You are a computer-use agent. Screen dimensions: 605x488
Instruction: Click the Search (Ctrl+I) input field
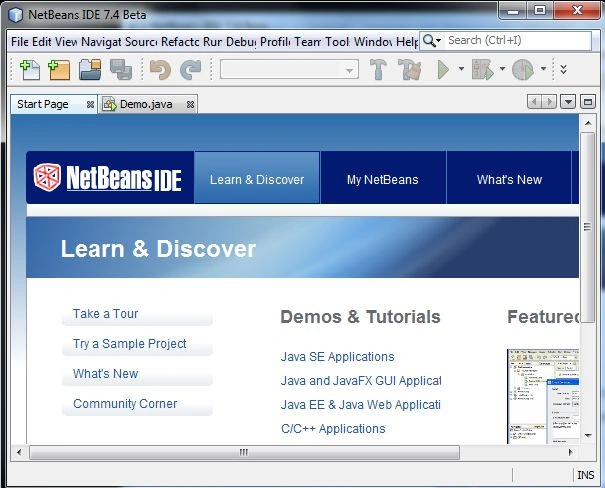(x=517, y=40)
